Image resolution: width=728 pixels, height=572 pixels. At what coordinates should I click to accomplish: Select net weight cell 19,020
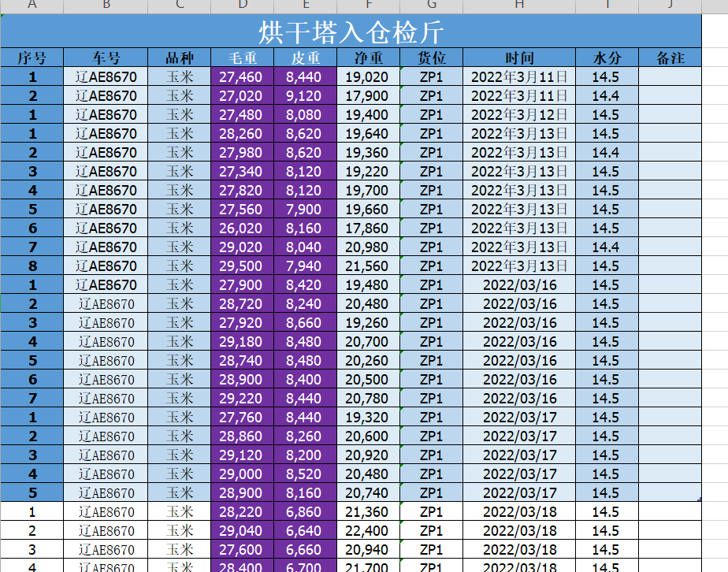point(369,76)
